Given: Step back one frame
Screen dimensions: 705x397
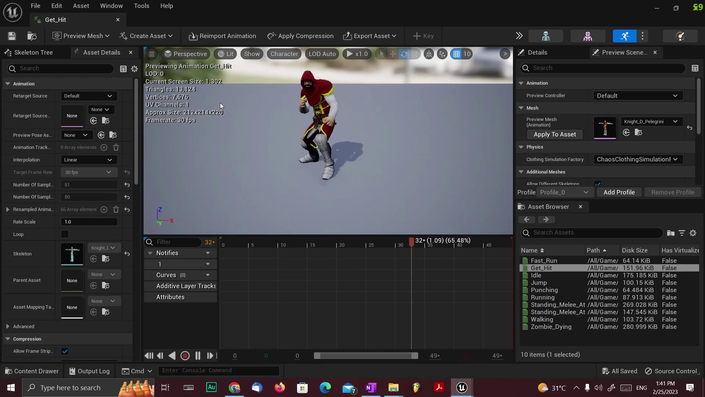Looking at the screenshot, I should [161, 356].
